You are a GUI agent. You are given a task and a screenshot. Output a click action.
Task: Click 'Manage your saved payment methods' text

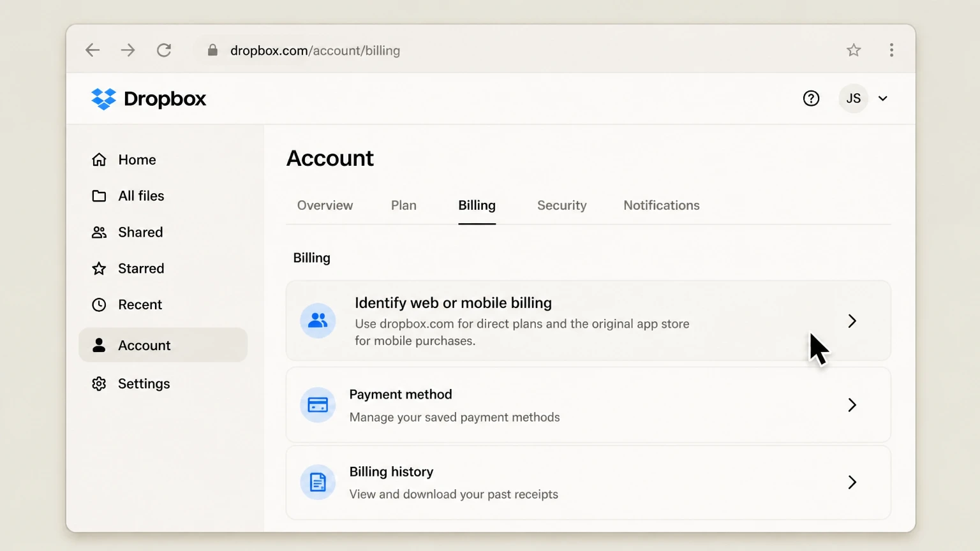(x=454, y=417)
